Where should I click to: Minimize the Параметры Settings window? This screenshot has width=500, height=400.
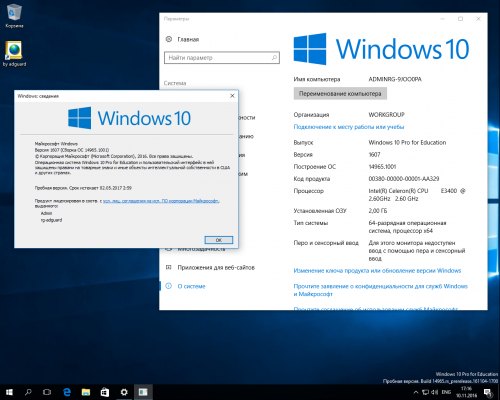click(x=443, y=19)
